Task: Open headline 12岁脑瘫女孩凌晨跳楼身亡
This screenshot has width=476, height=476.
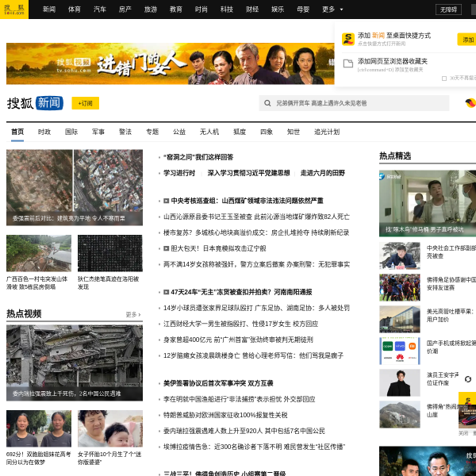Action: [x=254, y=355]
